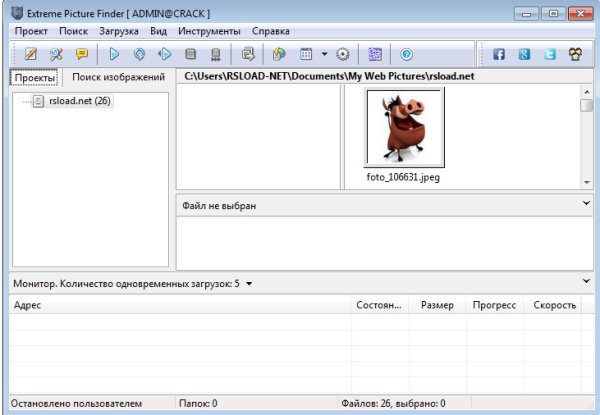Collapse the Файл не выбран panel chevron

pyautogui.click(x=586, y=203)
